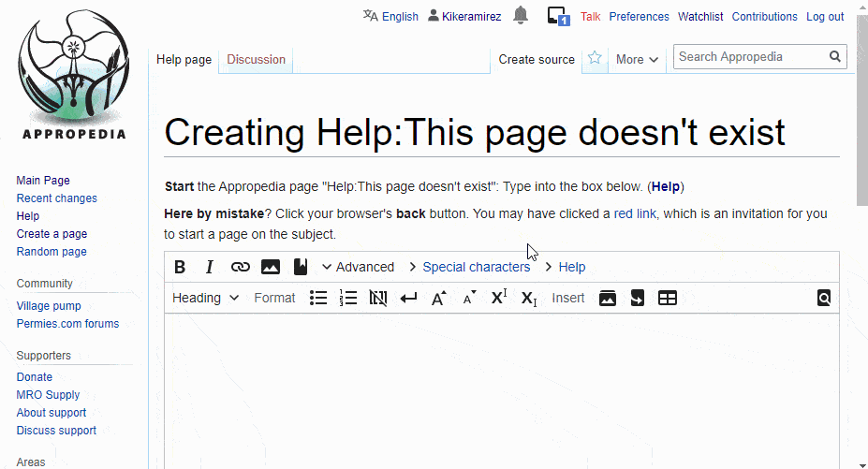Insert a table with the table icon
Image resolution: width=868 pixels, height=469 pixels.
(x=668, y=298)
